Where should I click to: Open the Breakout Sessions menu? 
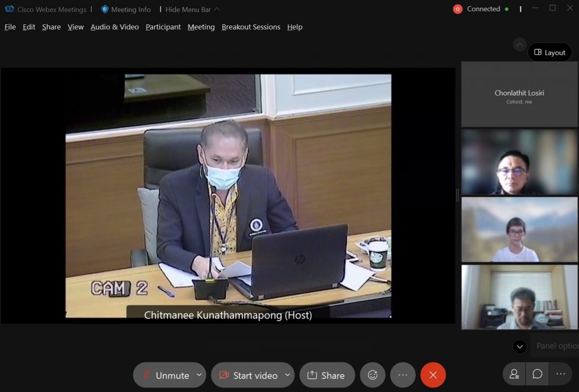coord(250,27)
